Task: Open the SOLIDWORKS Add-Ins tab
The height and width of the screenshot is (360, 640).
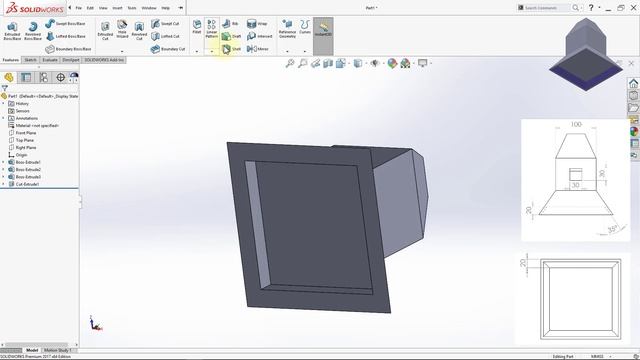Action: click(x=104, y=60)
